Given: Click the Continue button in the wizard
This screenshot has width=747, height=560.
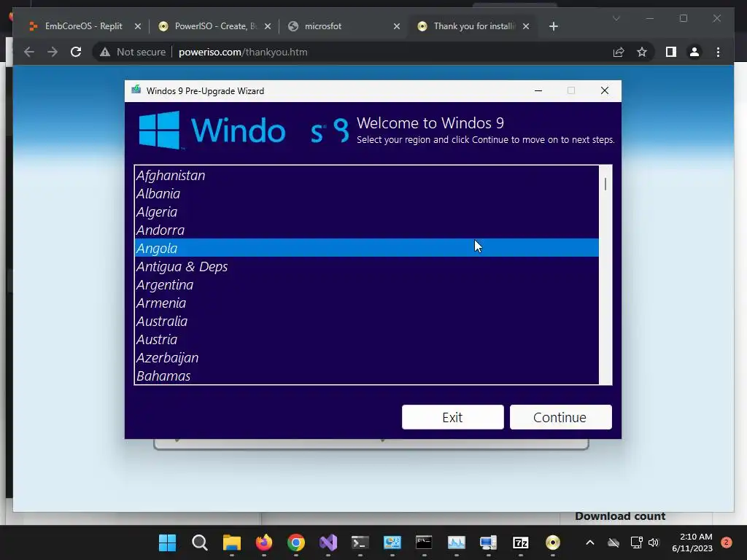Looking at the screenshot, I should 561,417.
